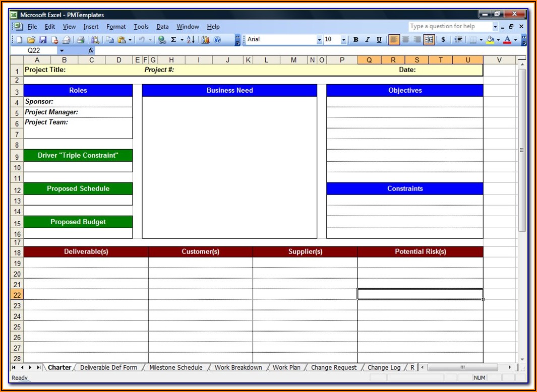Open the font size dropdown

coord(344,40)
